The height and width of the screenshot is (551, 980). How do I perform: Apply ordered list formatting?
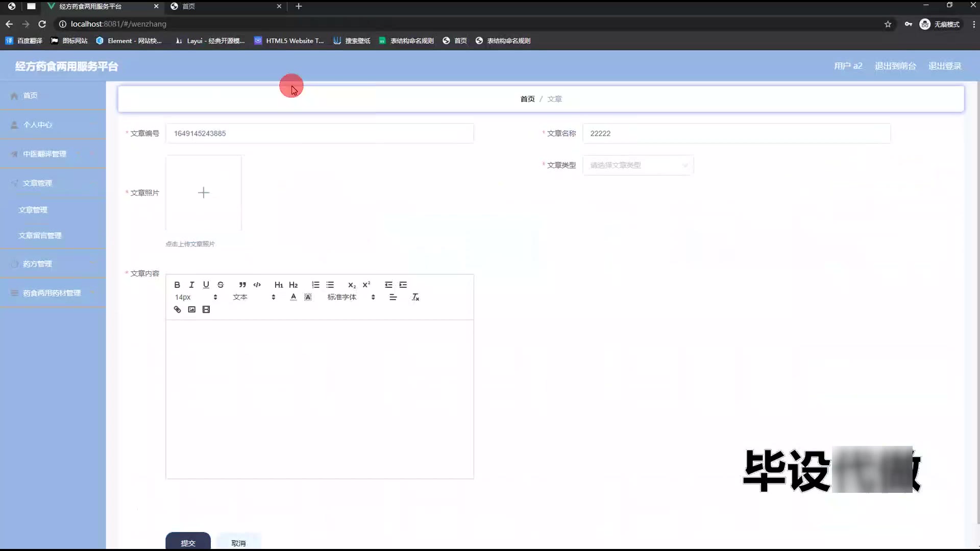pos(315,285)
